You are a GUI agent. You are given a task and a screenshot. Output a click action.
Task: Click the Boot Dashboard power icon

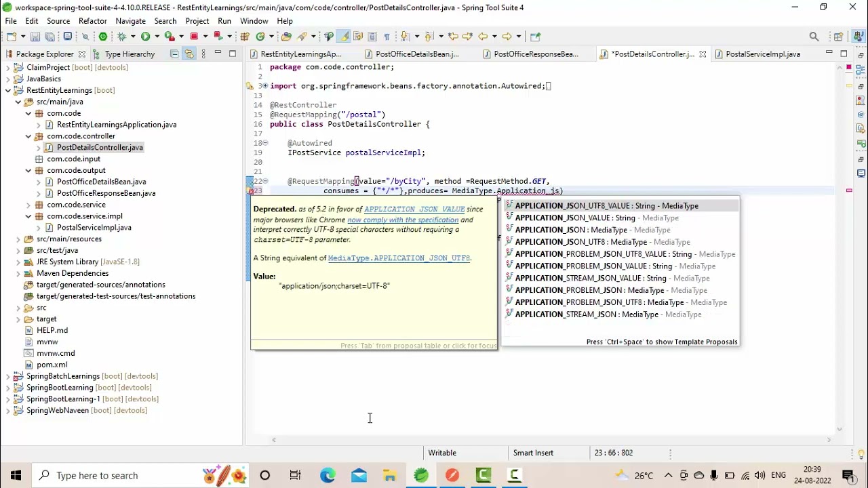click(102, 36)
